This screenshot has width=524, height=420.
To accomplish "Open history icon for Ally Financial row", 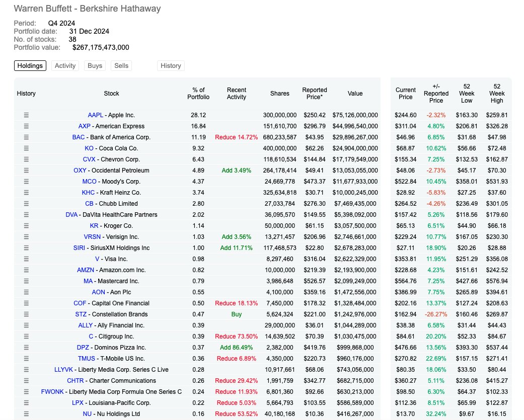I will pos(26,325).
